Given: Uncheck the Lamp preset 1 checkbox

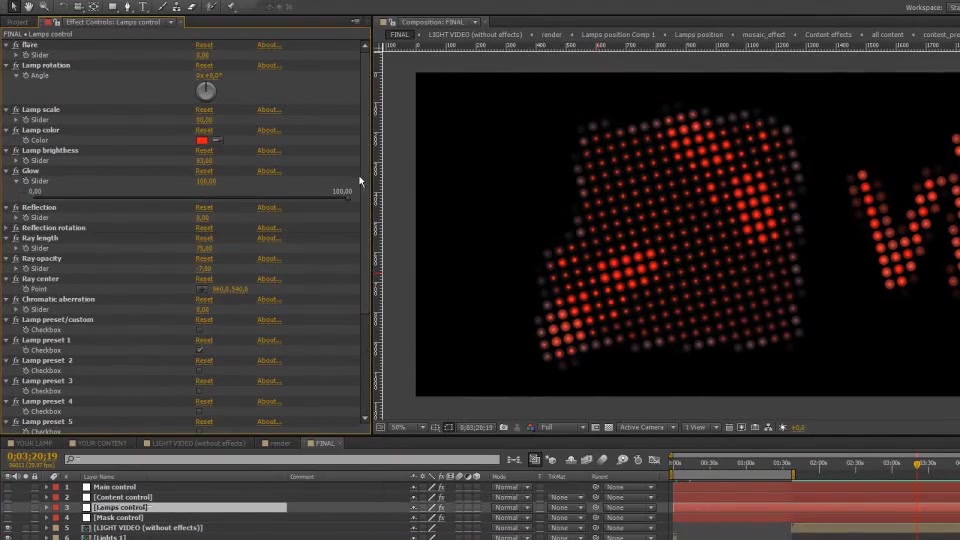Looking at the screenshot, I should 199,350.
